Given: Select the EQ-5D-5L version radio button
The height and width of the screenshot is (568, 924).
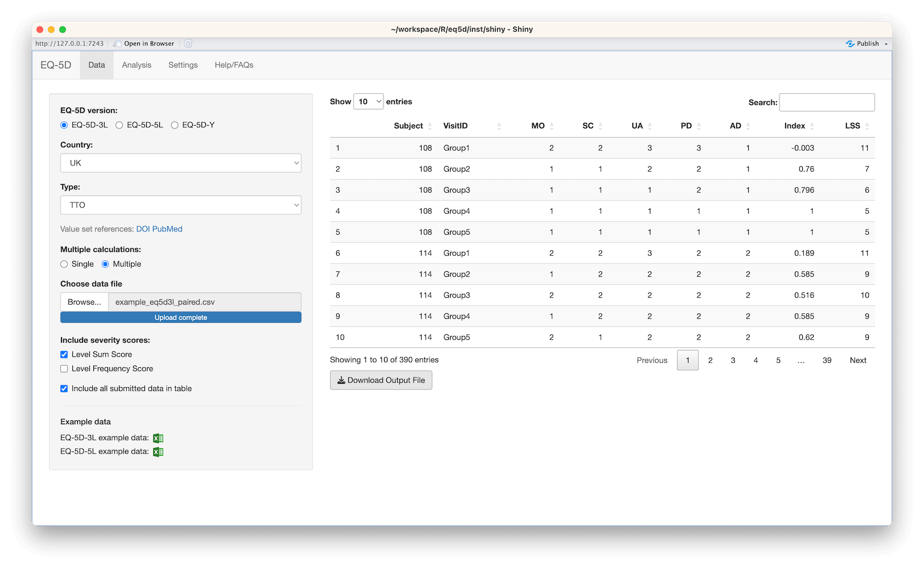Looking at the screenshot, I should tap(119, 125).
